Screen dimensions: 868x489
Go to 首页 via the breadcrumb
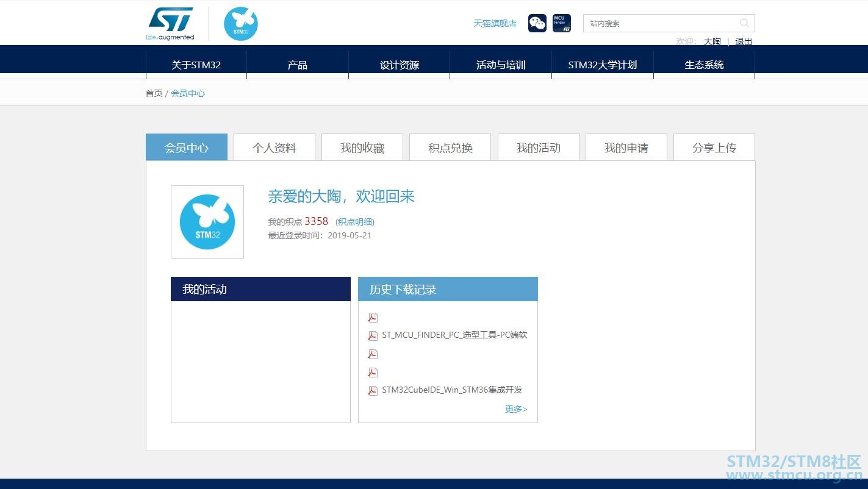[154, 93]
